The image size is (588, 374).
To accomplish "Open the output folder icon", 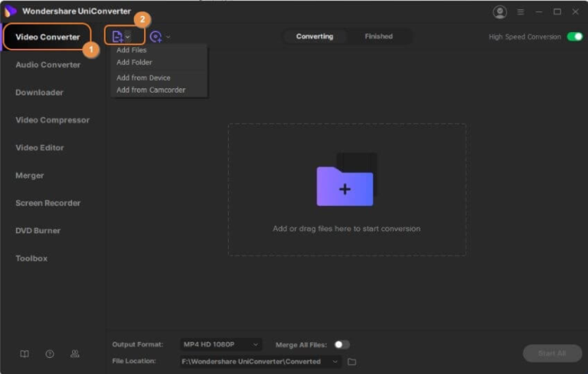I will [351, 361].
